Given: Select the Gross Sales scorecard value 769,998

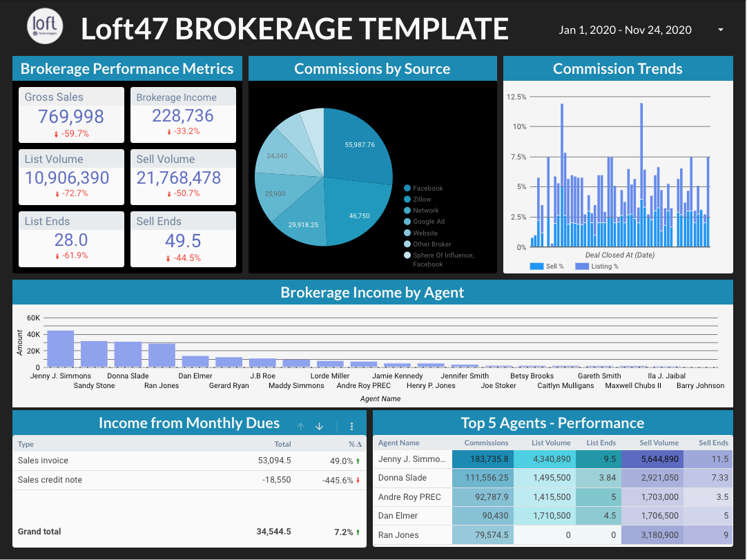Looking at the screenshot, I should coord(71,116).
